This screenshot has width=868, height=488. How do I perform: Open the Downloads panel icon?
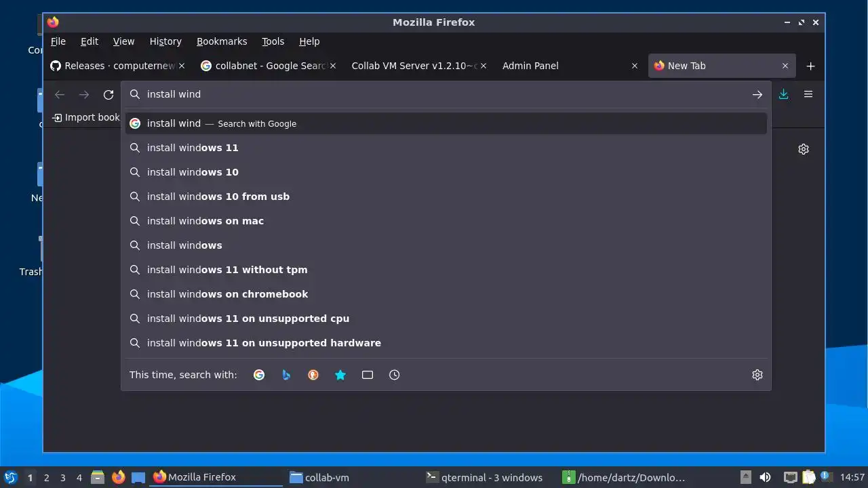point(783,94)
